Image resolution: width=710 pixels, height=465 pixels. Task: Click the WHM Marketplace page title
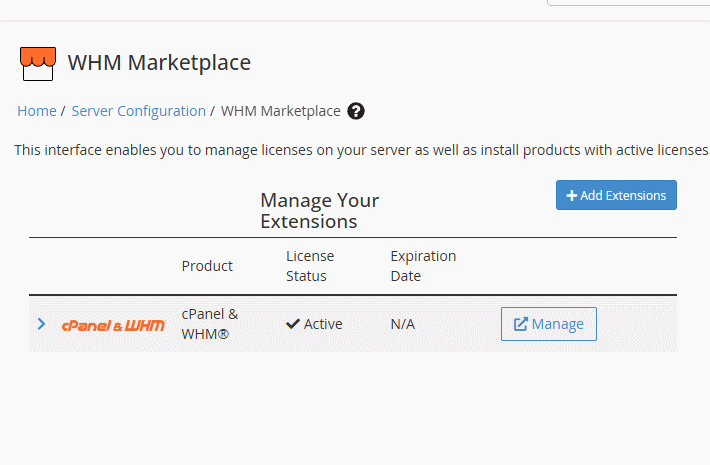click(159, 62)
